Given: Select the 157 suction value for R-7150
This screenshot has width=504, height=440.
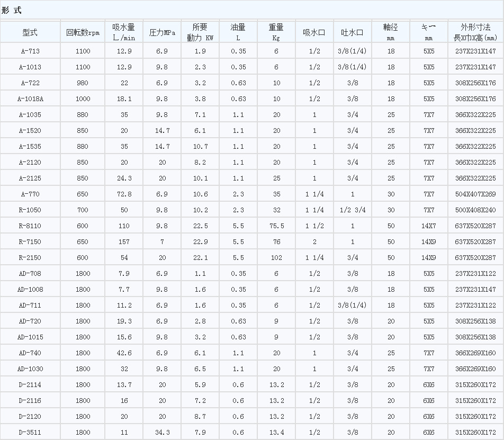Looking at the screenshot, I should [124, 241].
